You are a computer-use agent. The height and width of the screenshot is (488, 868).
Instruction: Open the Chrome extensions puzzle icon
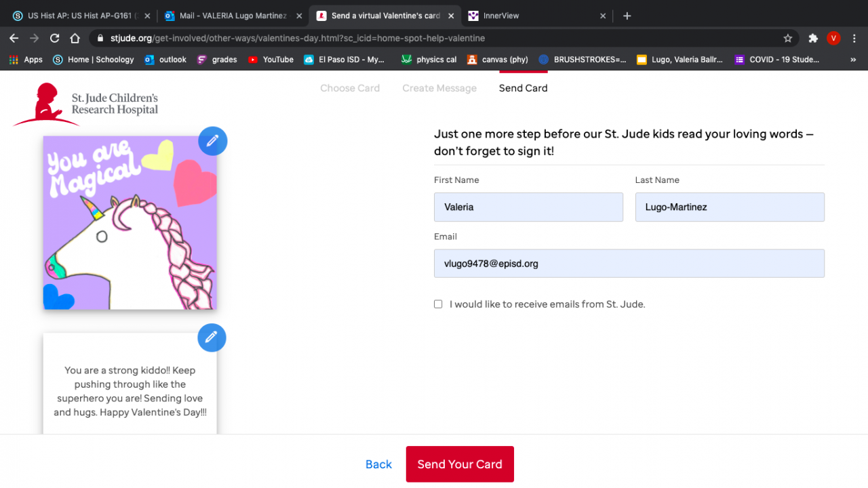[813, 38]
